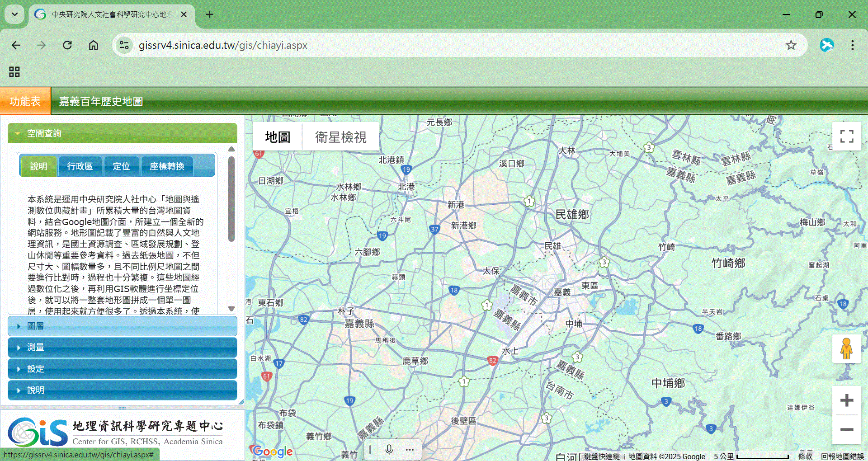The image size is (868, 461).
Task: Zoom in the map with plus button
Action: pos(846,400)
